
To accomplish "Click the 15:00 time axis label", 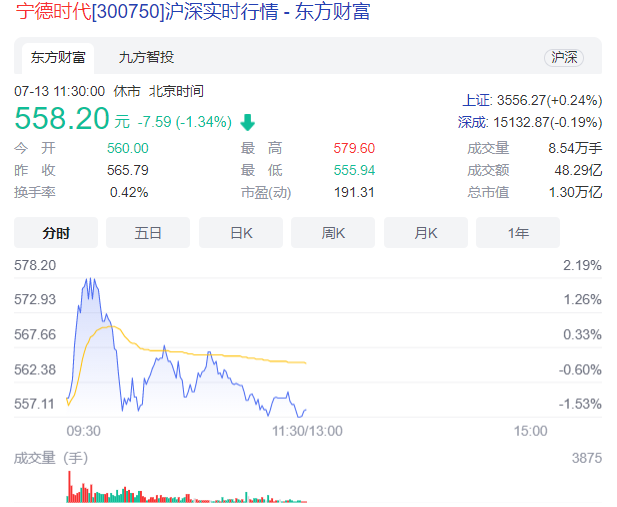I will (x=530, y=431).
